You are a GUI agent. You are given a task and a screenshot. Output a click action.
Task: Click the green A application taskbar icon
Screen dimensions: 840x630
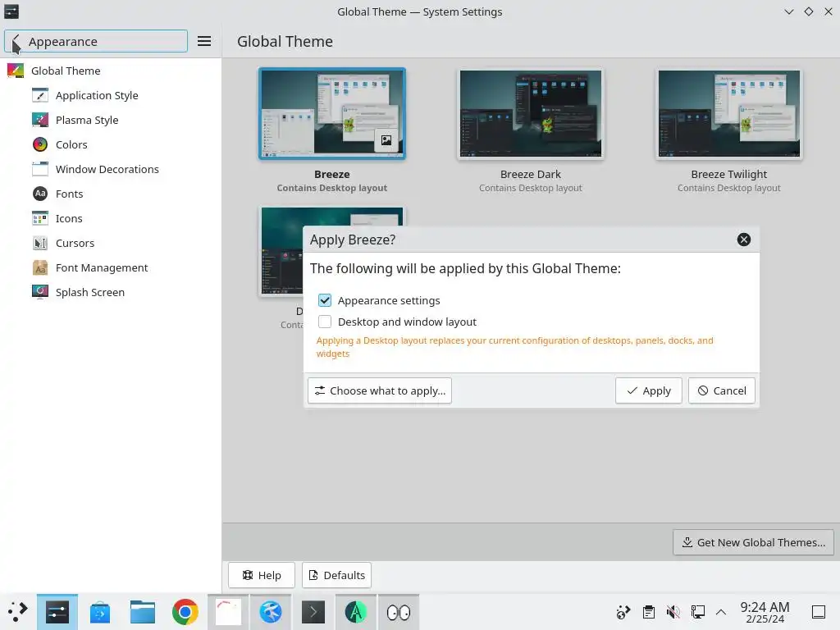356,612
